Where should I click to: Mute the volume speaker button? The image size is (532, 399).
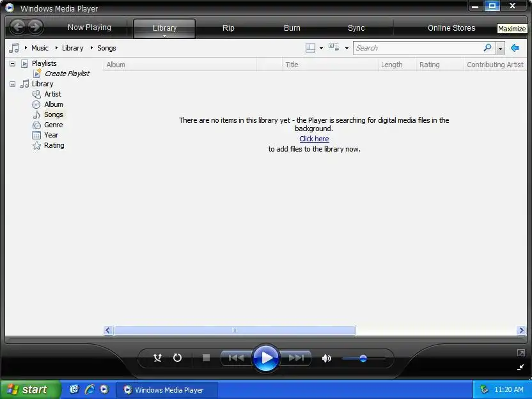click(326, 358)
